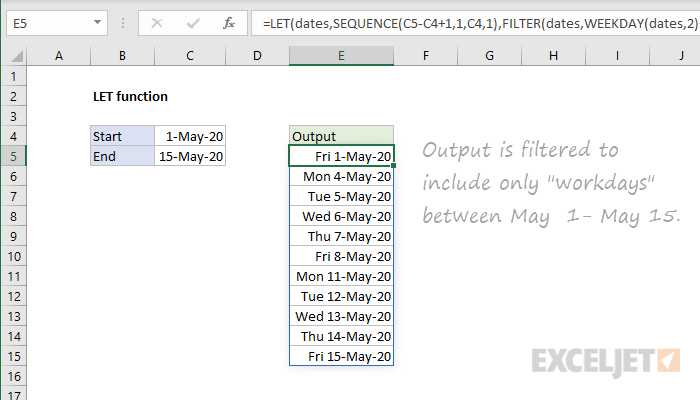Select column F header
The image size is (700, 400).
coord(425,56)
